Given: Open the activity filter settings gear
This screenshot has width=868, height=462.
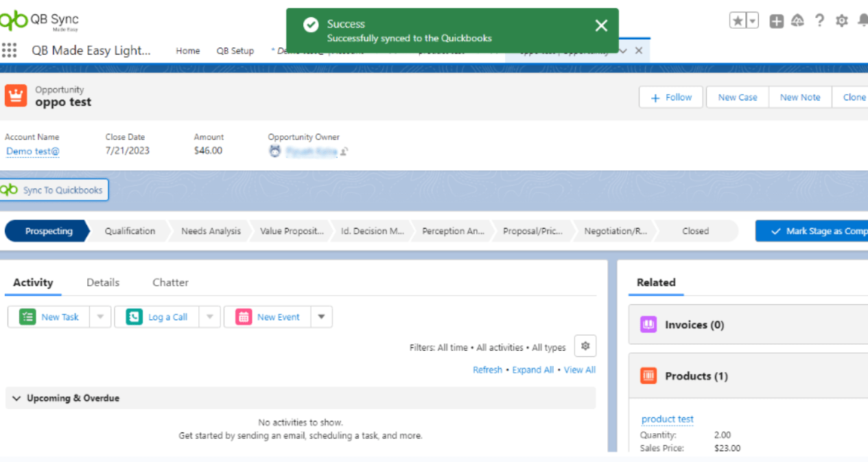Looking at the screenshot, I should point(585,347).
